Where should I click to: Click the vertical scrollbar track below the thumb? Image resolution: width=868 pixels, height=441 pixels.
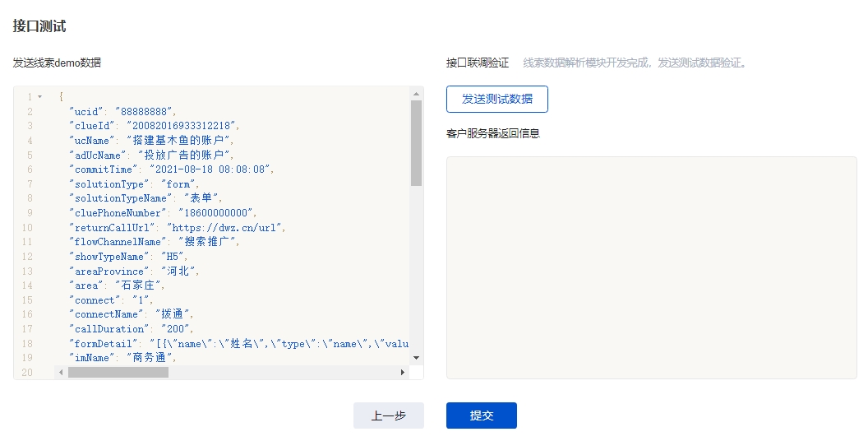[416, 272]
